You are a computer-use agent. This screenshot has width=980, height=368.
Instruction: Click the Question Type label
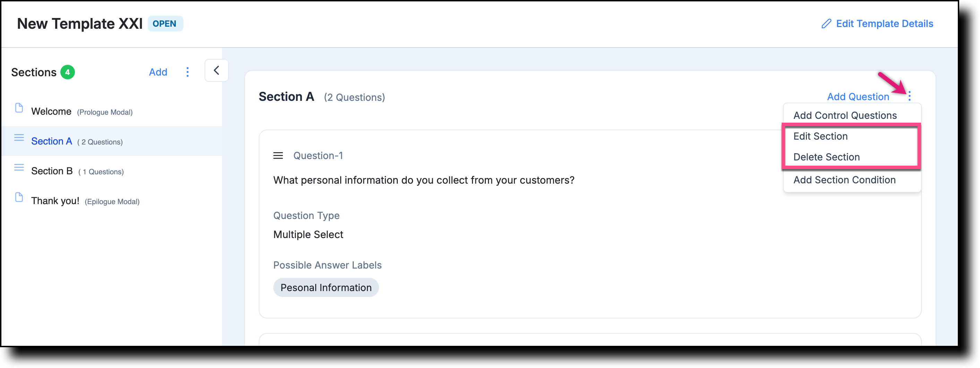click(306, 216)
